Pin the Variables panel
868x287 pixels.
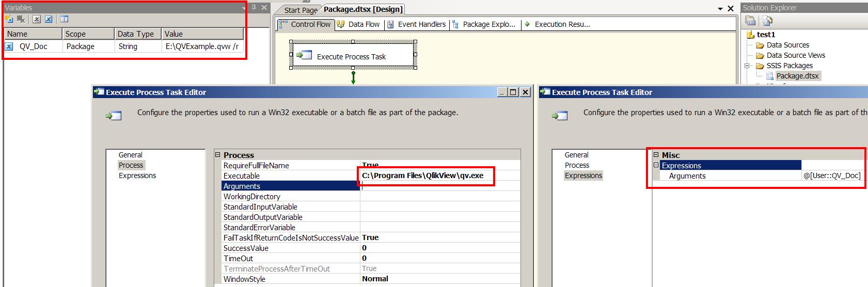[x=254, y=8]
